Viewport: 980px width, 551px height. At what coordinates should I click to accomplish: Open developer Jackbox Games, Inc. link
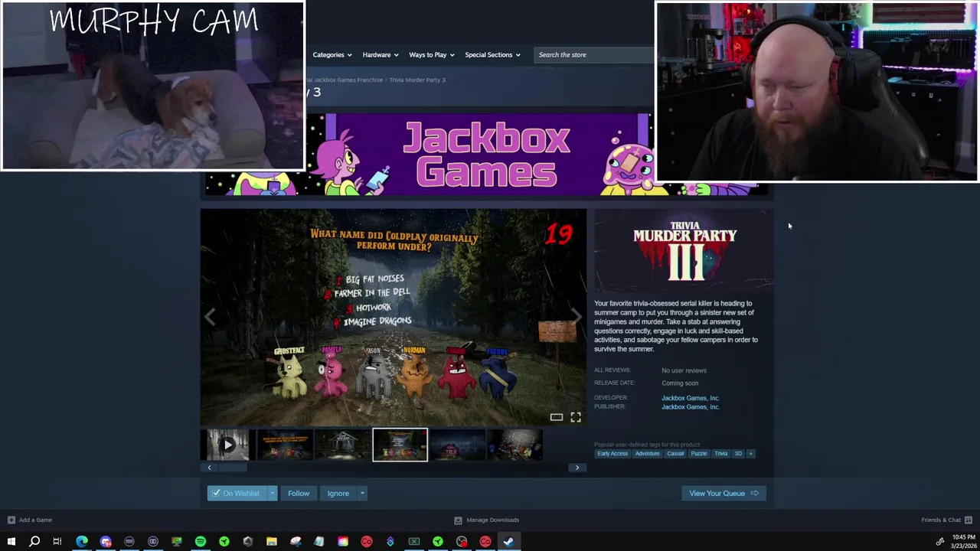pos(690,398)
